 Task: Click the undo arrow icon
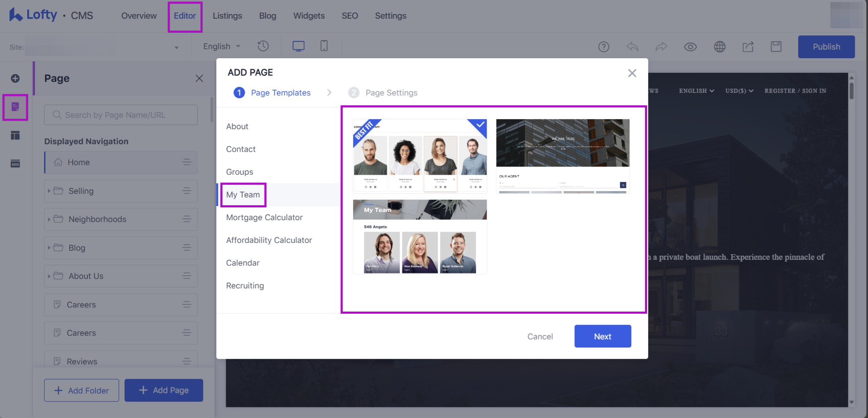coord(632,47)
